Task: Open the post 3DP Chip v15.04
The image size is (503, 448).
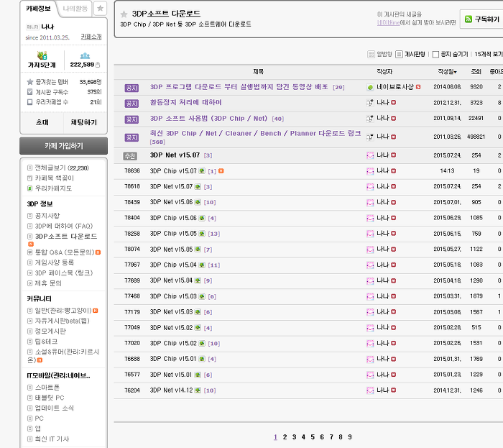Action: pos(173,265)
